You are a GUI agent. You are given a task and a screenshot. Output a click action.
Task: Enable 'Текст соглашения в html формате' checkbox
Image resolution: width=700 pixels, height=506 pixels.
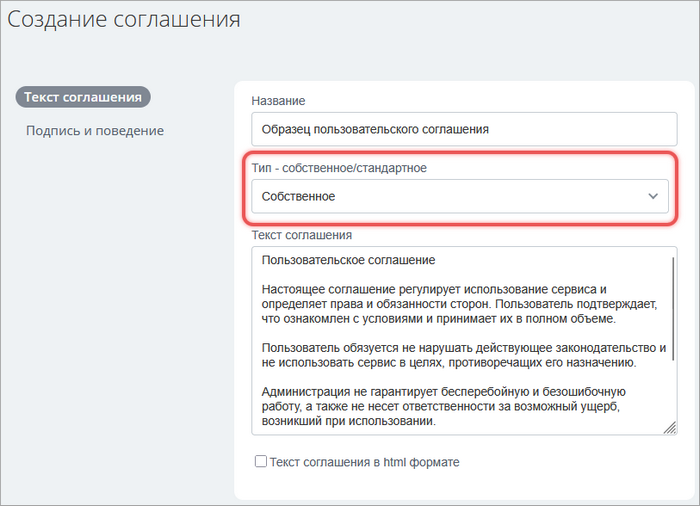tap(261, 462)
